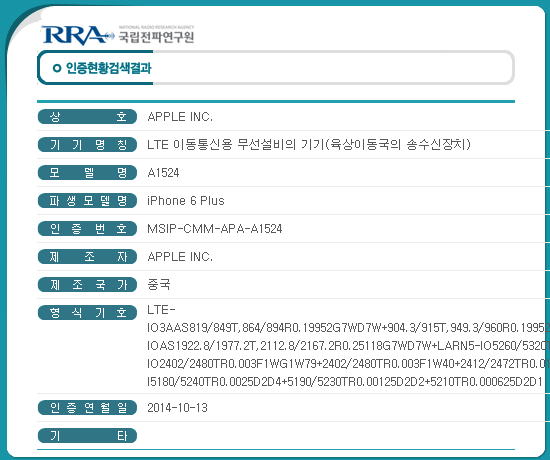Select the iPhone 6 Plus value
Screen dimensions: 550x460
pyautogui.click(x=186, y=201)
